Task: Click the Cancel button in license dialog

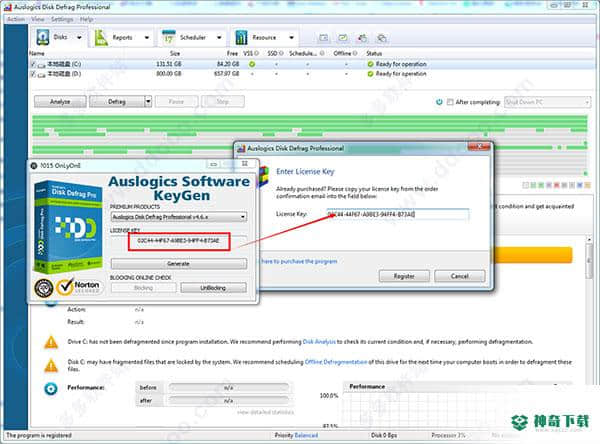Action: click(460, 276)
